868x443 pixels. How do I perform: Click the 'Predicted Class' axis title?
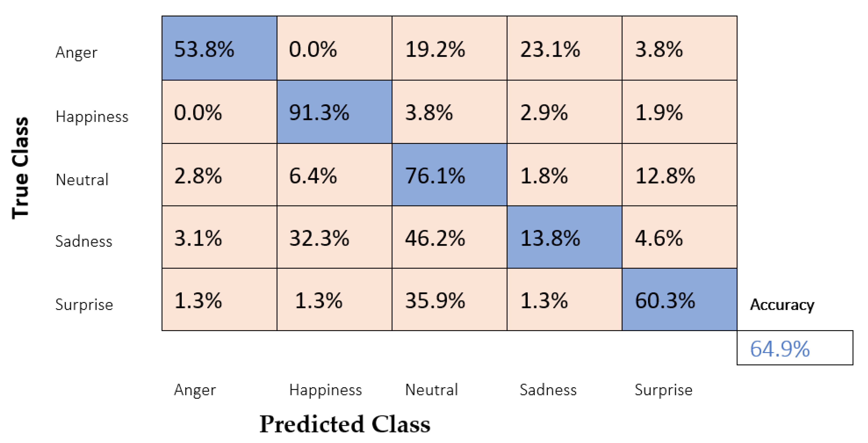[x=345, y=424]
